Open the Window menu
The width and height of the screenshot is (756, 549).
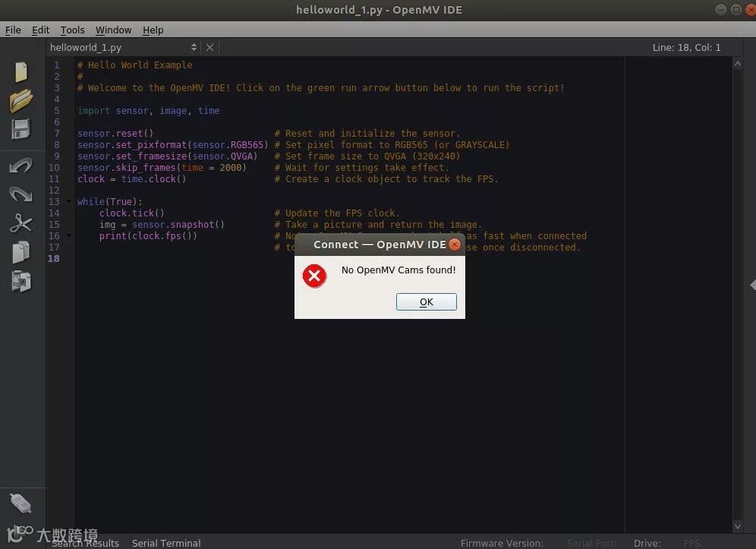pyautogui.click(x=113, y=30)
